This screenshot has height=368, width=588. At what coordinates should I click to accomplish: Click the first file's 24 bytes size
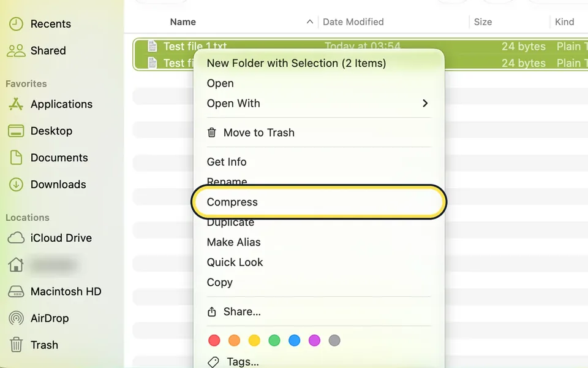(524, 46)
